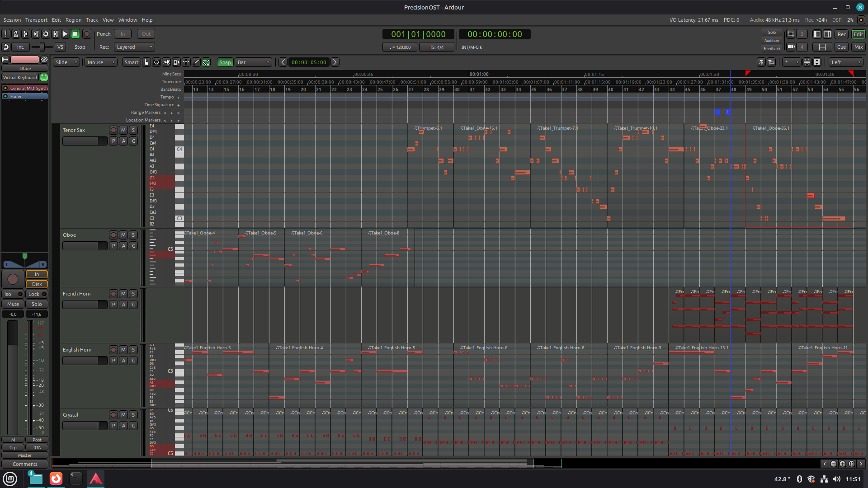The image size is (868, 488).
Task: Start playback with the Play button
Action: click(x=66, y=34)
